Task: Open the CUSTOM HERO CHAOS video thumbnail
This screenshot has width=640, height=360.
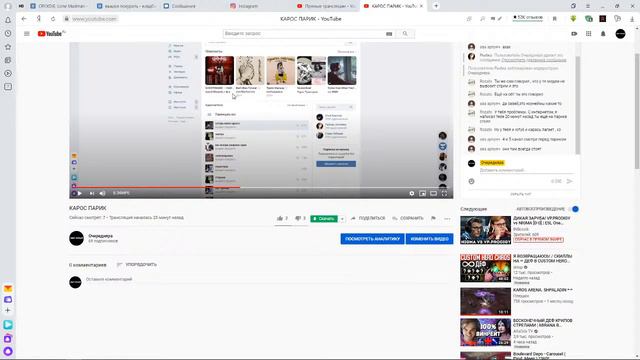Action: point(485,268)
